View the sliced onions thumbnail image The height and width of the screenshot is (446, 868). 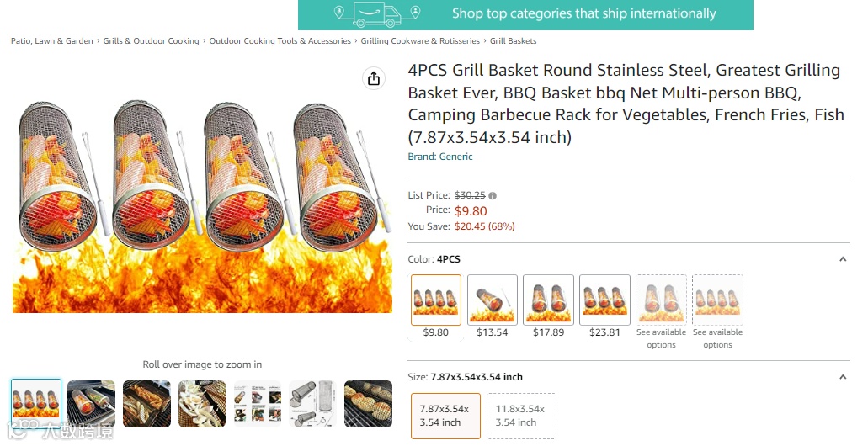pyautogui.click(x=202, y=404)
